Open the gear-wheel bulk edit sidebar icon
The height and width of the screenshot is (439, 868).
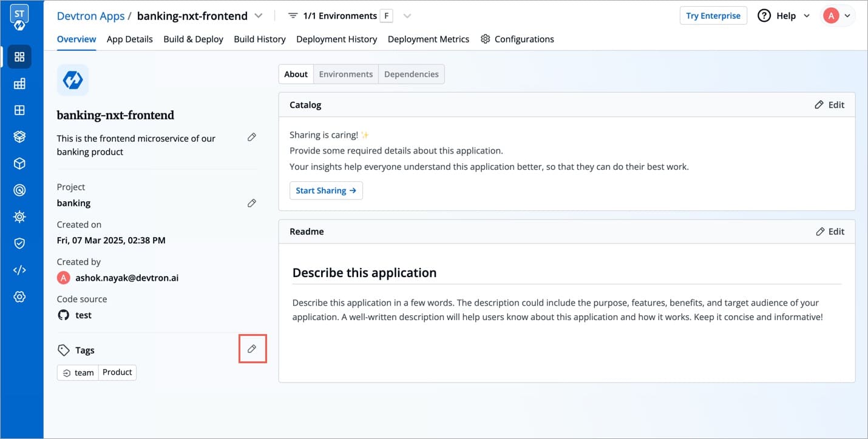click(x=19, y=216)
